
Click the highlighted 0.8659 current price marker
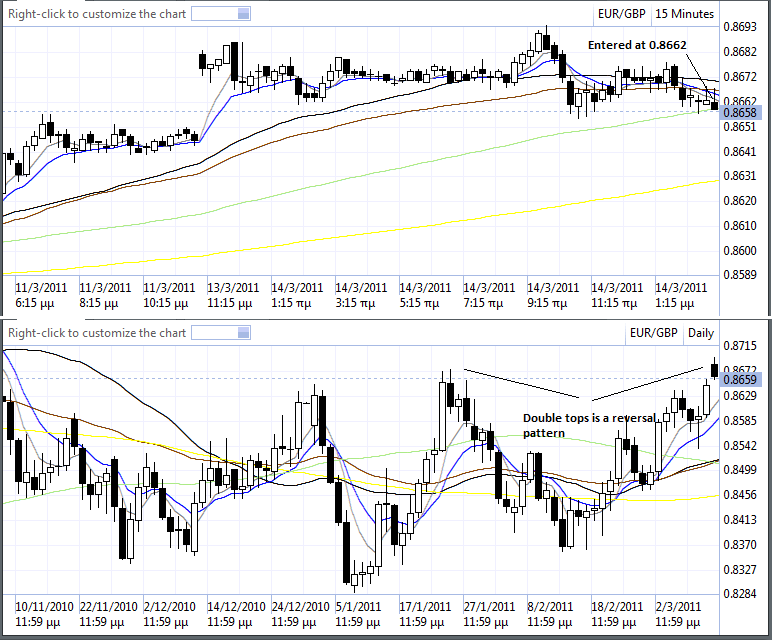click(x=740, y=380)
